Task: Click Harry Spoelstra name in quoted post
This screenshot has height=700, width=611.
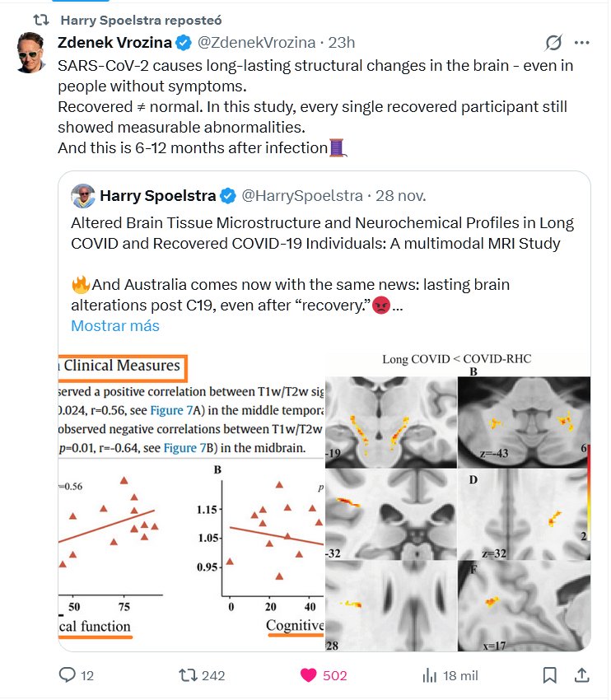Action: [x=158, y=196]
